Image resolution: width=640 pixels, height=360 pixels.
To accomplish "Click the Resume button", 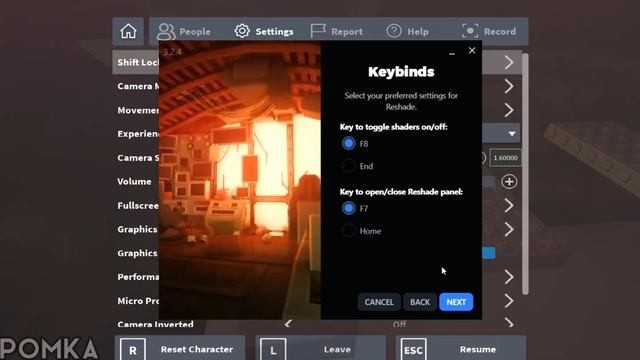I will [461, 349].
